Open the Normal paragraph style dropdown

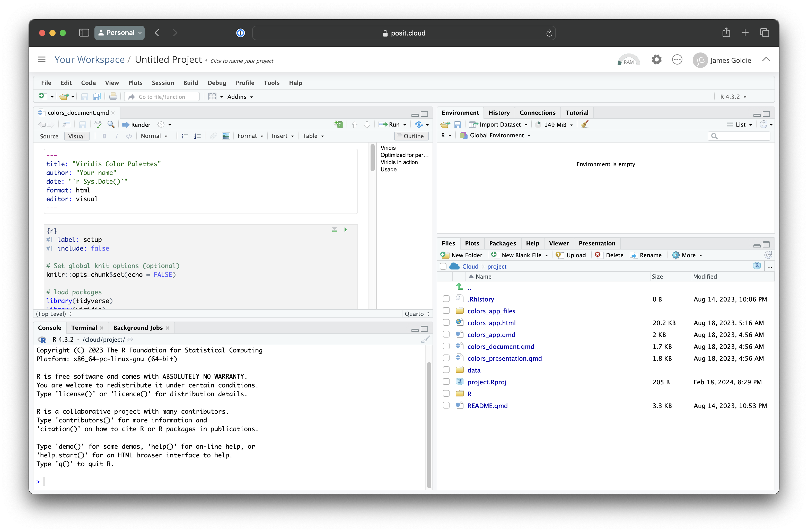(x=154, y=136)
